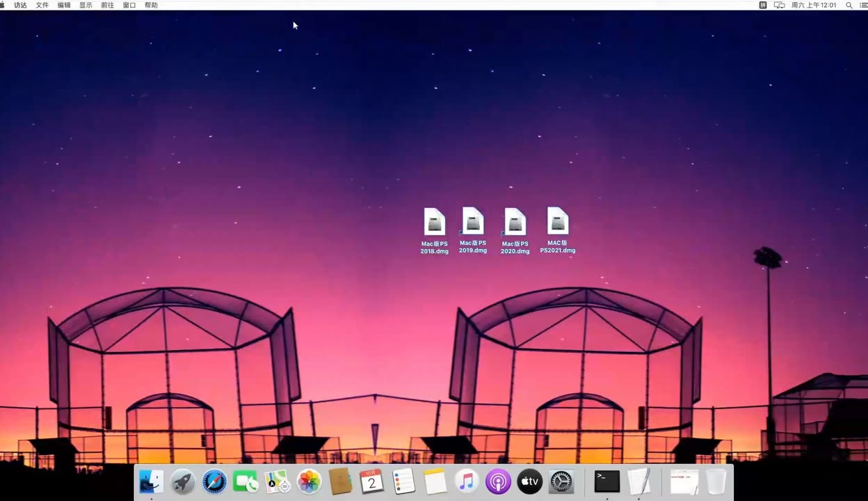This screenshot has width=868, height=501.
Task: Launch Music app from the Dock
Action: pyautogui.click(x=467, y=482)
